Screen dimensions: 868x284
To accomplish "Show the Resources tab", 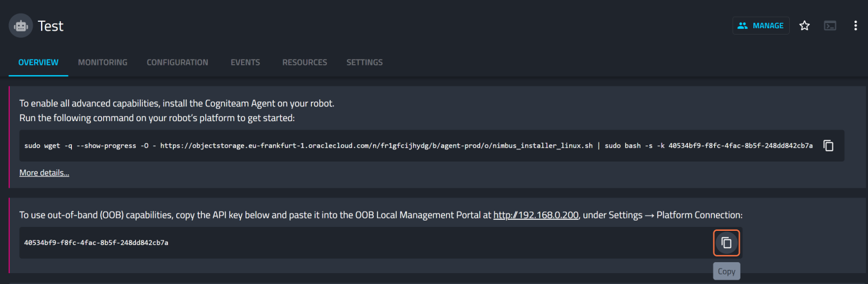I will 305,62.
